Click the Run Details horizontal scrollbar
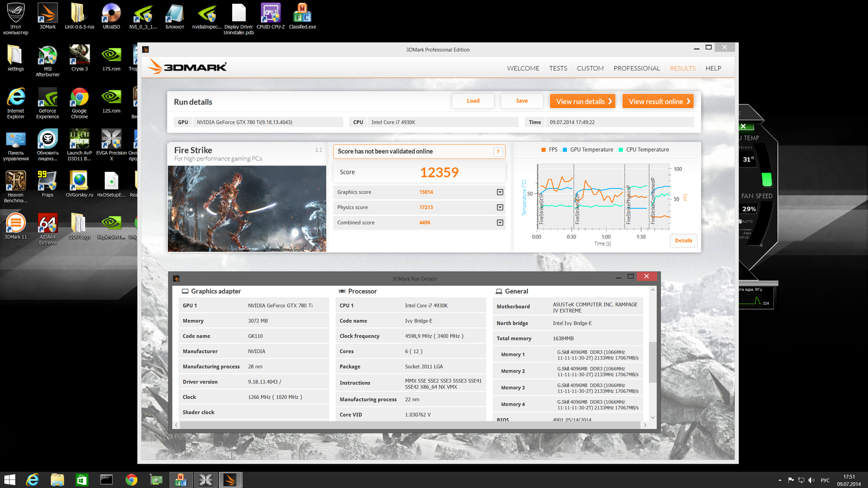Viewport: 868px width, 488px height. 410,425
